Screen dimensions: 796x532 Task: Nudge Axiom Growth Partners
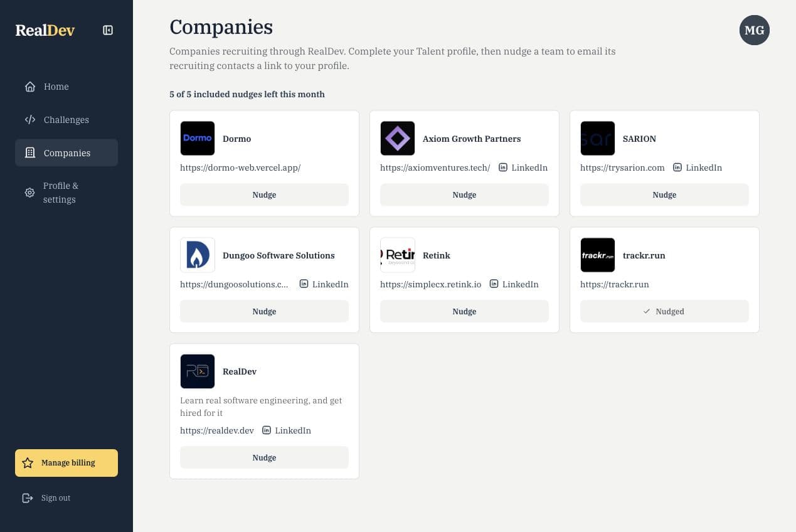coord(464,195)
